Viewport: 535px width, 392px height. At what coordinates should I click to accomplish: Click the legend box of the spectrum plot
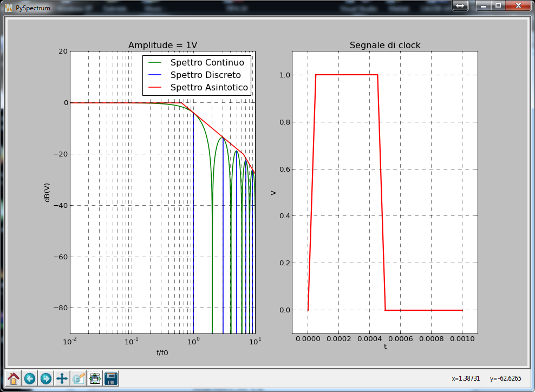click(x=198, y=75)
